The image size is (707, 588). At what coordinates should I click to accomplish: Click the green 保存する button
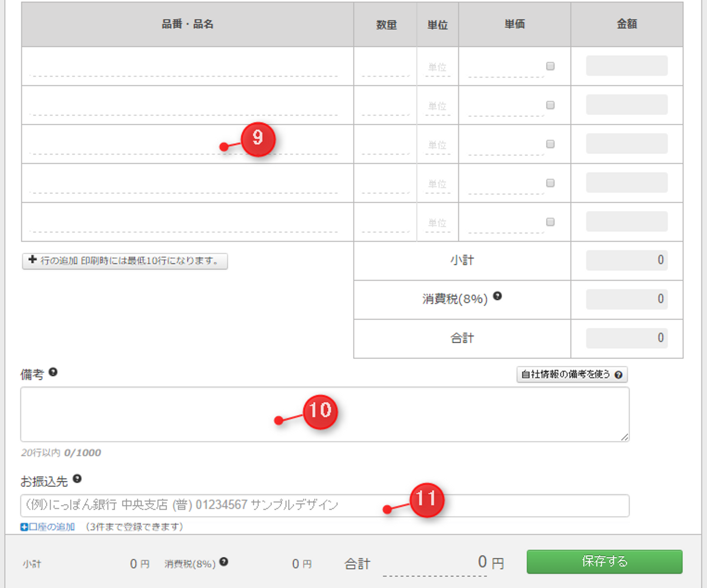604,561
